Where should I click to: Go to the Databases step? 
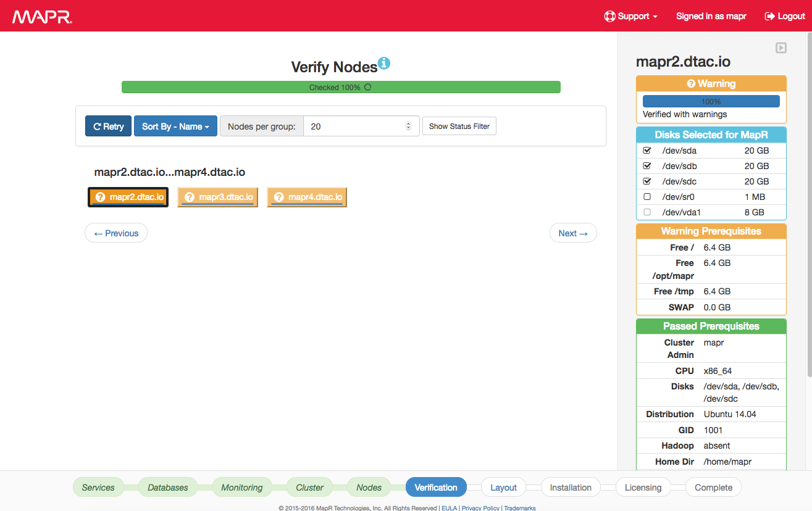[167, 487]
